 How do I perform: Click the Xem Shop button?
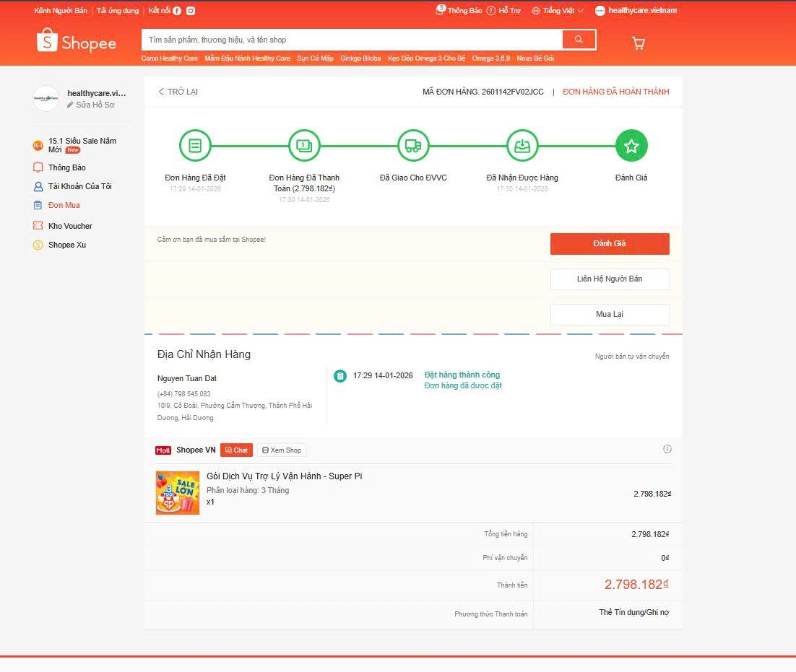pos(282,450)
